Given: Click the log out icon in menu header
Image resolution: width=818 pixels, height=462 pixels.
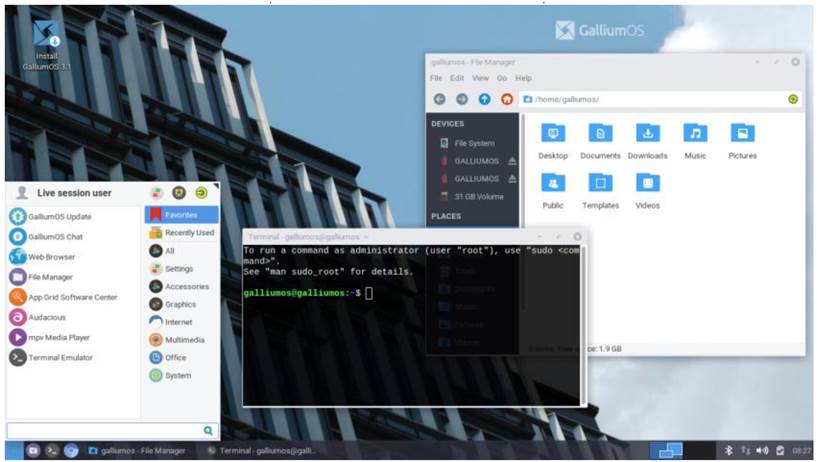Looking at the screenshot, I should pyautogui.click(x=201, y=193).
